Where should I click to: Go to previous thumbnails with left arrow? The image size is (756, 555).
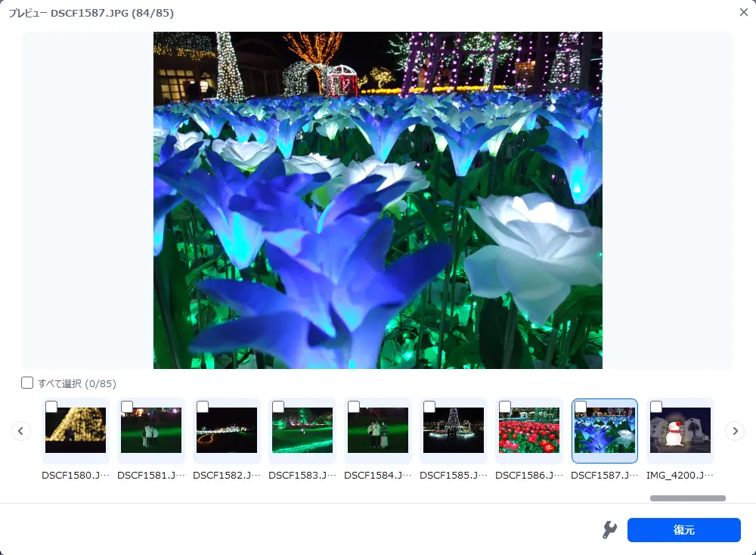20,430
